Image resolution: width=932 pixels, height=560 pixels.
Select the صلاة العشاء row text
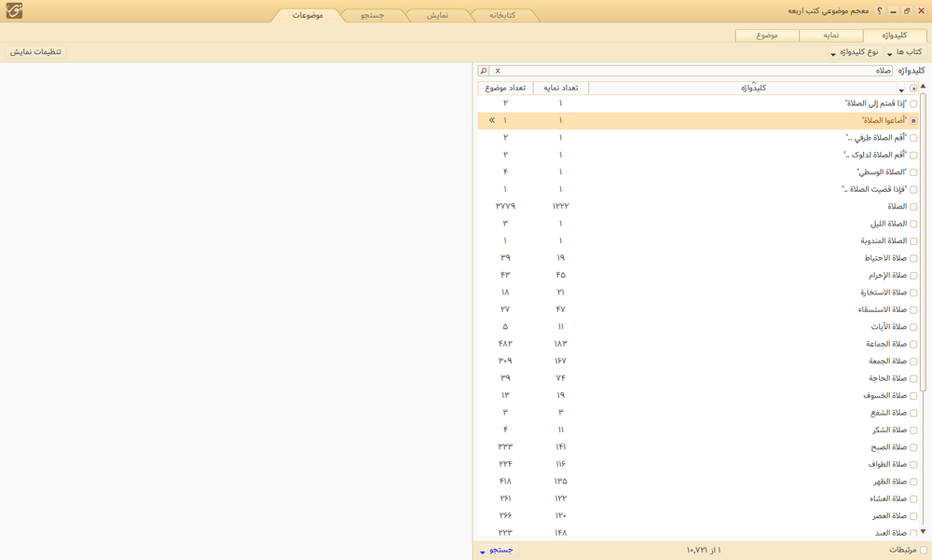pyautogui.click(x=888, y=499)
